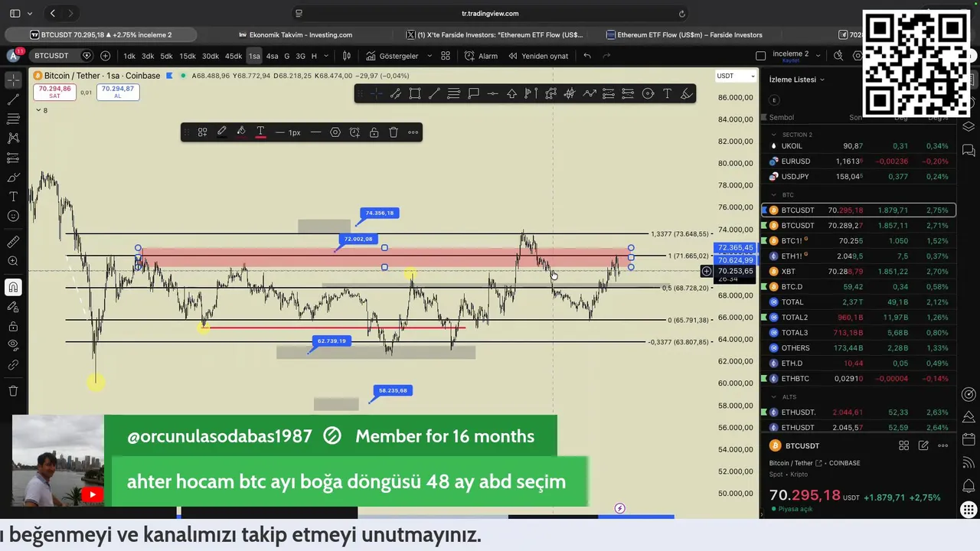Select the rectangle tool in favorites toolbar
The width and height of the screenshot is (980, 551).
click(x=415, y=93)
